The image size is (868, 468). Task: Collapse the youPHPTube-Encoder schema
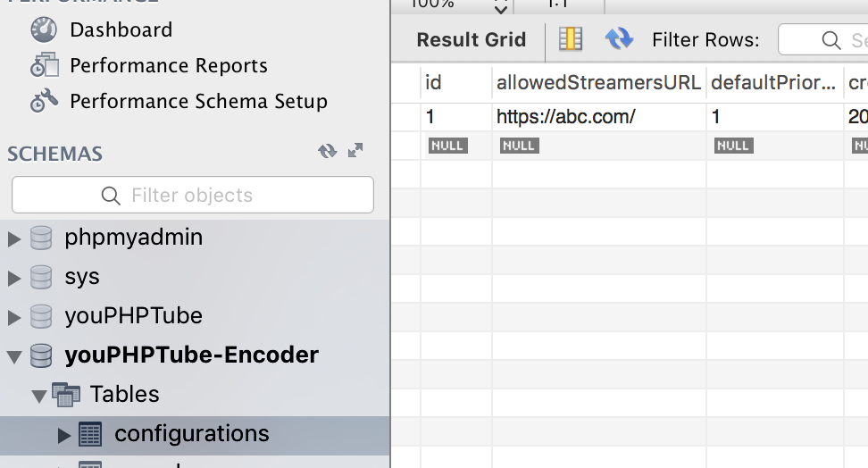click(x=14, y=357)
